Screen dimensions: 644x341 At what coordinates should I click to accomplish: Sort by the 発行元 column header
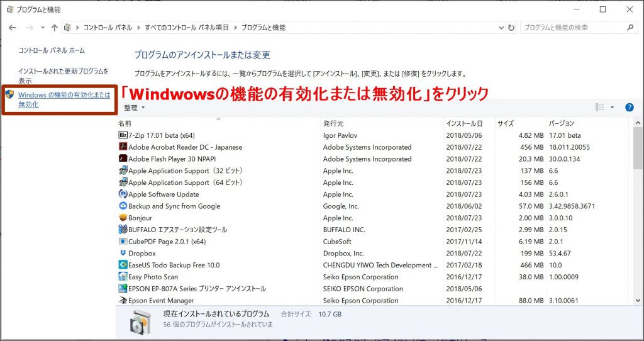(333, 123)
